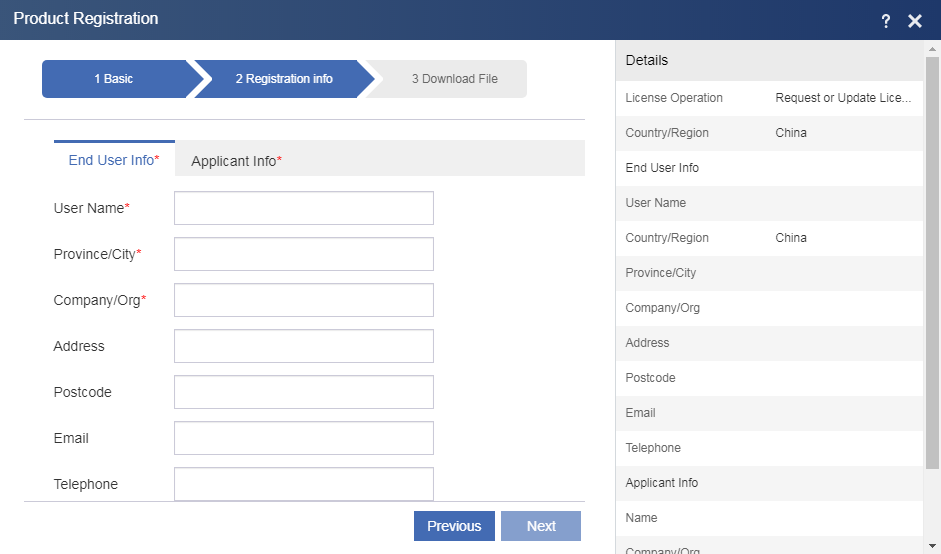This screenshot has width=941, height=554.
Task: Select the Telephone input box
Action: point(304,484)
